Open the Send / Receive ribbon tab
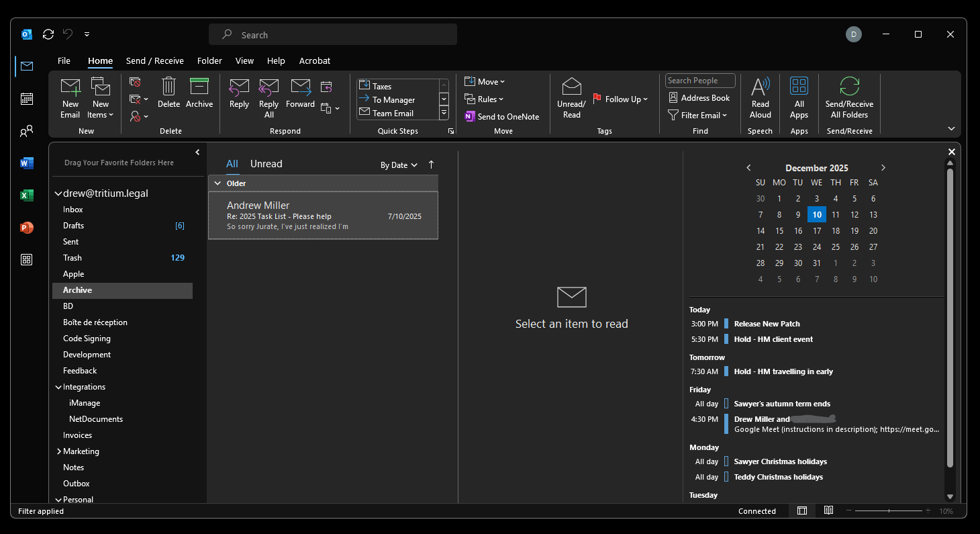The image size is (980, 534). click(155, 60)
